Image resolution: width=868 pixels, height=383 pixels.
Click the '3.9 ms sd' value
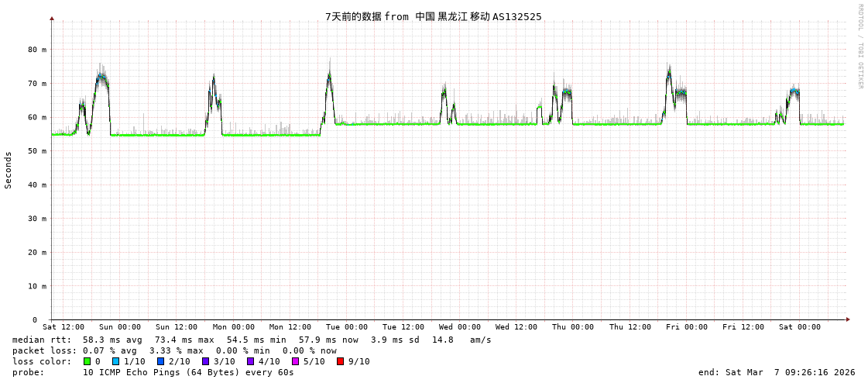396,340
